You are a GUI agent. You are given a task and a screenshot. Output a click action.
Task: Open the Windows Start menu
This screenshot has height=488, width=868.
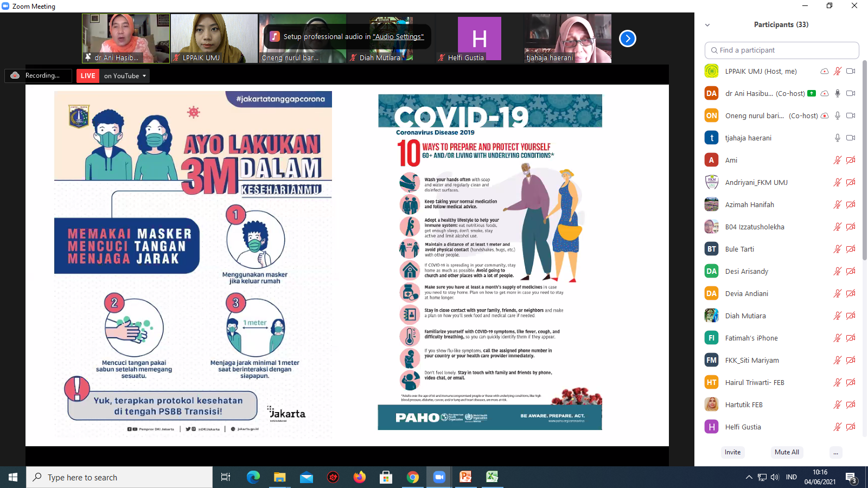click(x=13, y=477)
